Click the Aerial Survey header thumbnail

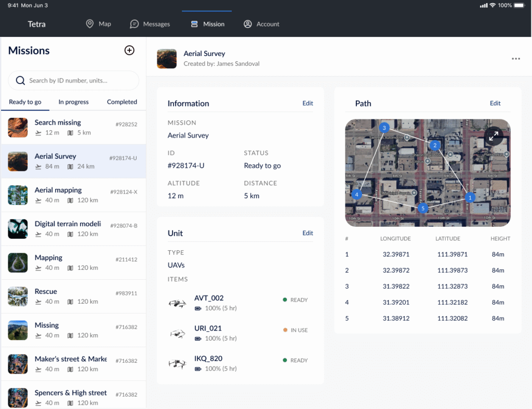pos(167,59)
